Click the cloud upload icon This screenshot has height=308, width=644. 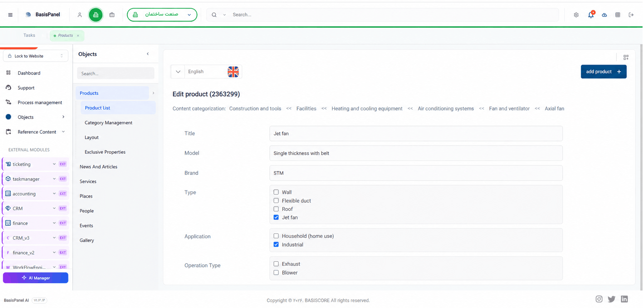tap(604, 15)
